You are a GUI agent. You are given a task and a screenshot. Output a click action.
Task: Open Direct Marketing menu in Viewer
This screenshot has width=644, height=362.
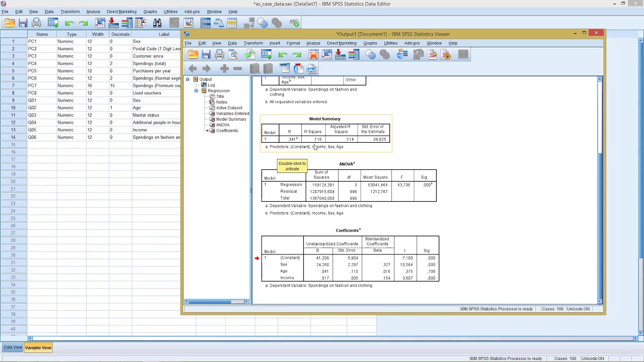pos(342,43)
